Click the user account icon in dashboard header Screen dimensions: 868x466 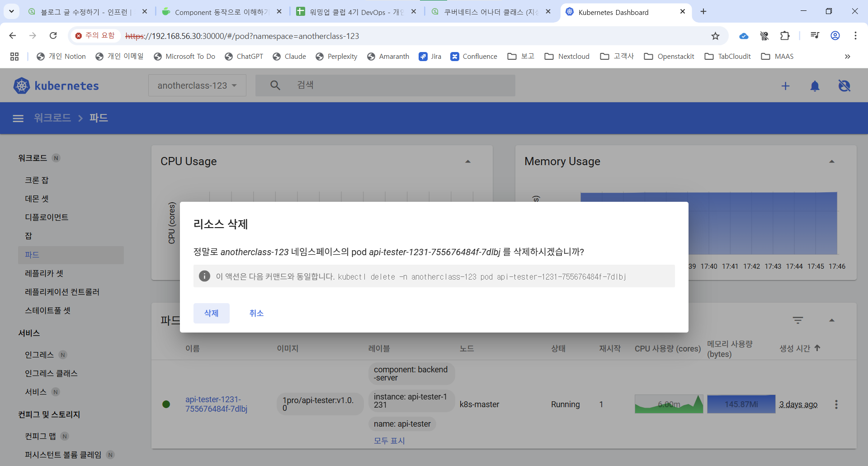coord(844,86)
